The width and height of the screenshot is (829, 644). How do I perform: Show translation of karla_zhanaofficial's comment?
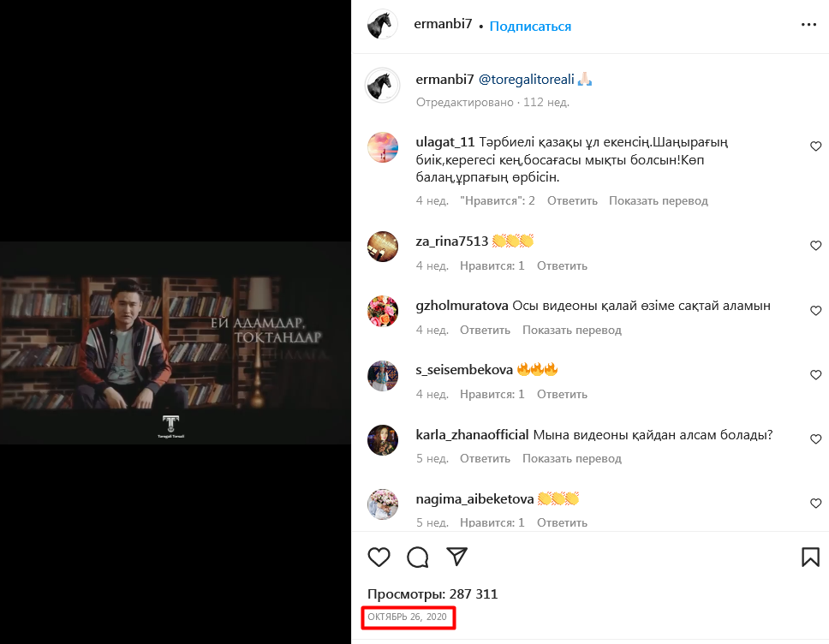pyautogui.click(x=571, y=458)
